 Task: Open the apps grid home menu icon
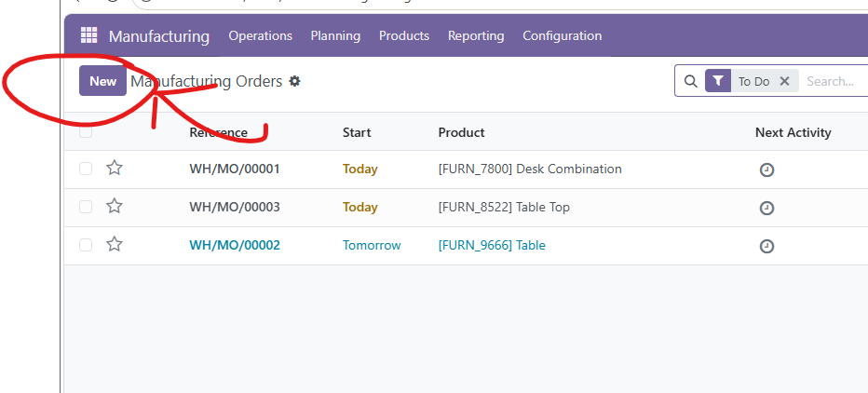[x=88, y=36]
